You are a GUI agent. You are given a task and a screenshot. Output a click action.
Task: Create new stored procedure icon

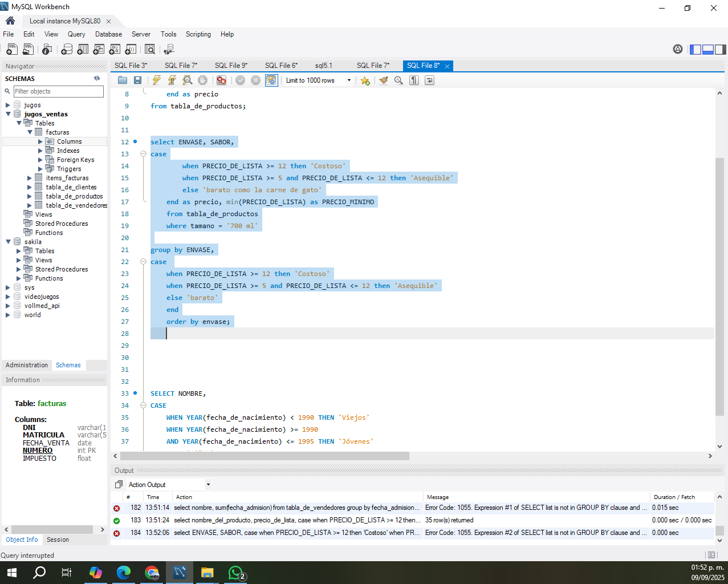115,50
